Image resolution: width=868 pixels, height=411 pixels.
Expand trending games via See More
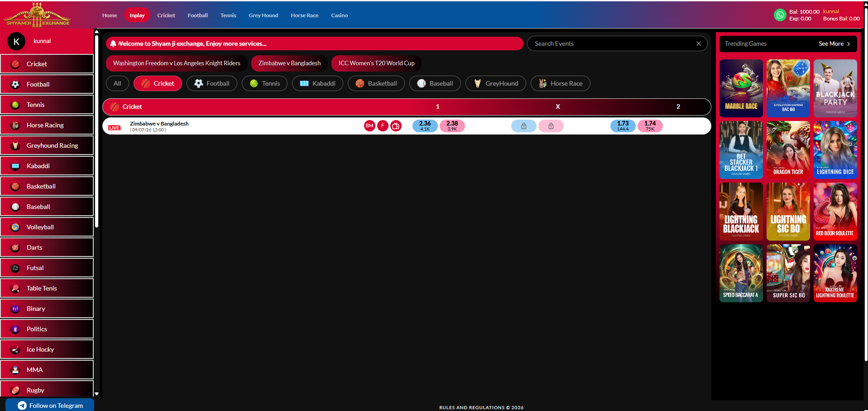(834, 44)
